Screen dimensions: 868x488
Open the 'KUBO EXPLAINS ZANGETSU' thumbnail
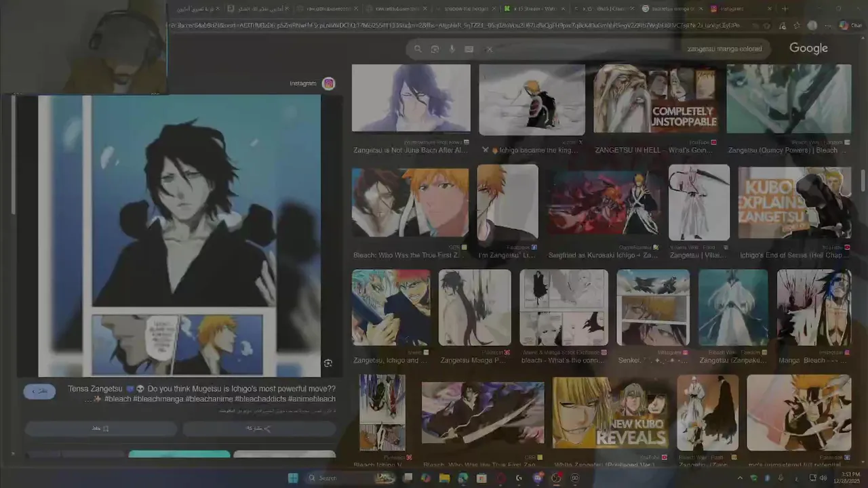tap(795, 203)
